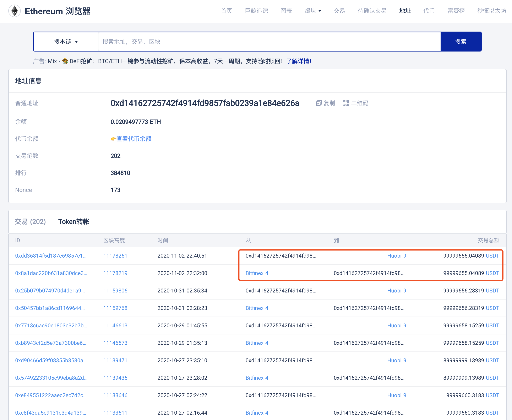Screen dimensions: 512x420
Task: Open block 11159806
Action: click(x=115, y=291)
